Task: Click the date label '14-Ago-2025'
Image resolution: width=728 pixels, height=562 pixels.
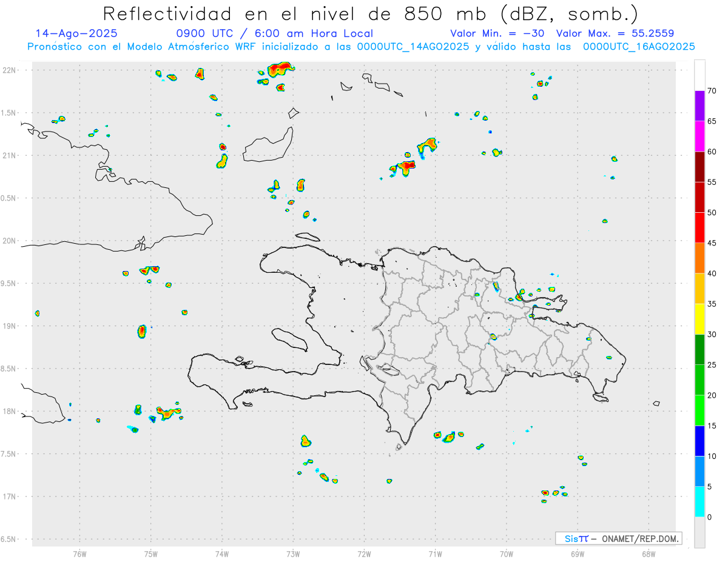Action: pos(76,33)
